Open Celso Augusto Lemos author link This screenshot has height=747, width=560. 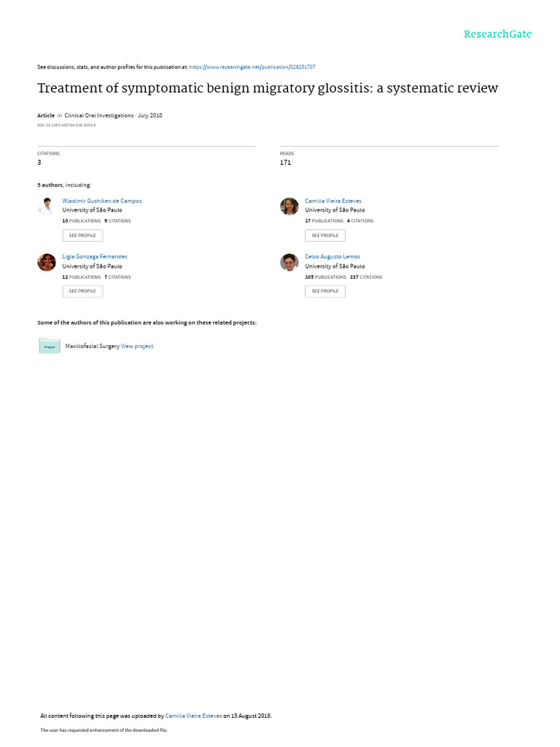click(332, 257)
